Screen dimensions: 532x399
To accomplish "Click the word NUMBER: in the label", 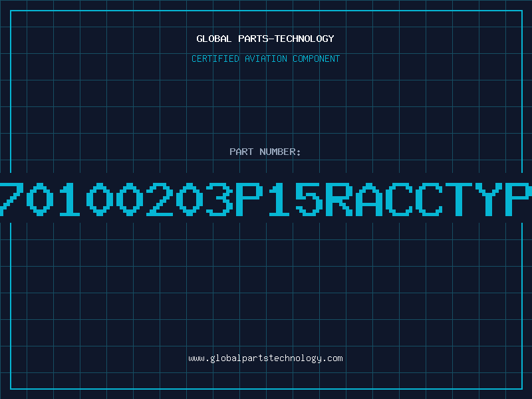I will pyautogui.click(x=280, y=152).
